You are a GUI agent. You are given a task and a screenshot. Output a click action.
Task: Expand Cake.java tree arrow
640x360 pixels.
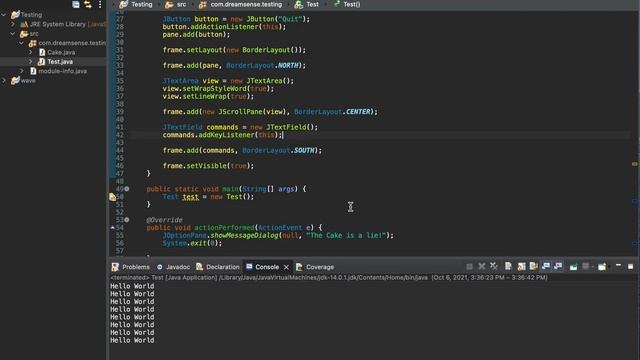31,52
